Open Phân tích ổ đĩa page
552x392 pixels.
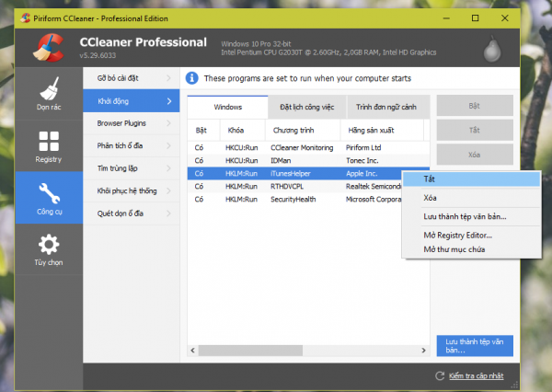tap(132, 145)
